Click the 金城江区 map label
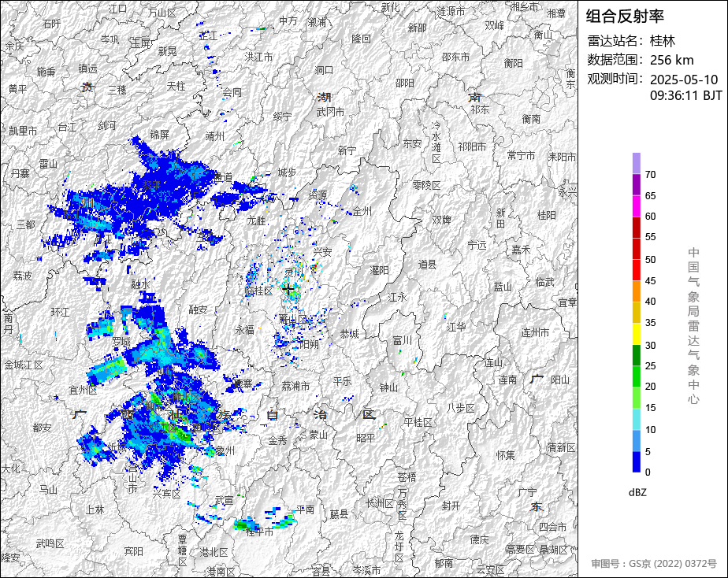 pyautogui.click(x=23, y=365)
